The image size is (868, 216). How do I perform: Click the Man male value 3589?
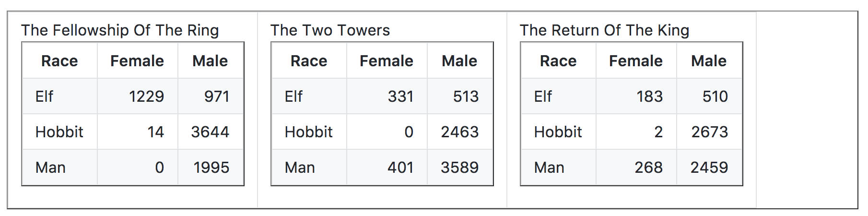(x=459, y=168)
